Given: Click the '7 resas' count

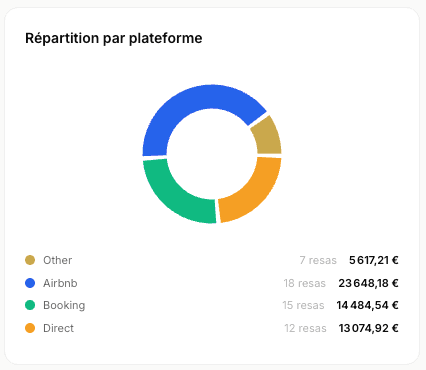Looking at the screenshot, I should coord(318,260).
